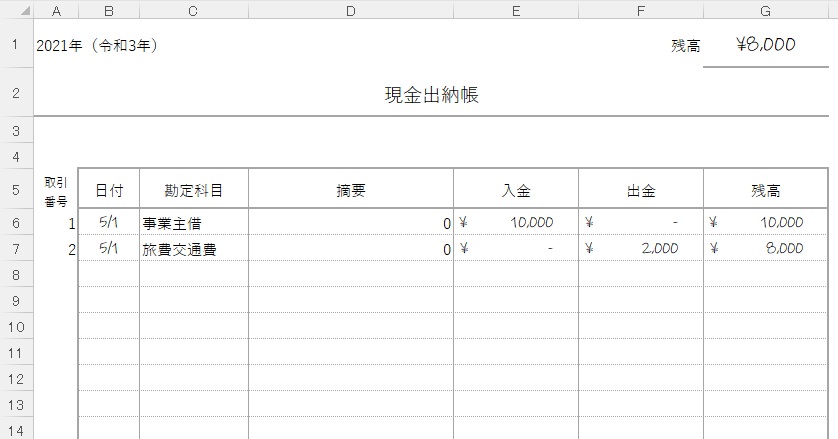Select row 11 header
The height and width of the screenshot is (439, 838).
pos(16,353)
